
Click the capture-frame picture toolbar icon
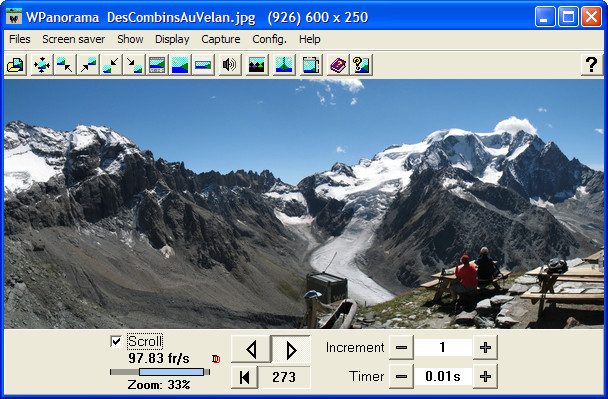[x=311, y=65]
